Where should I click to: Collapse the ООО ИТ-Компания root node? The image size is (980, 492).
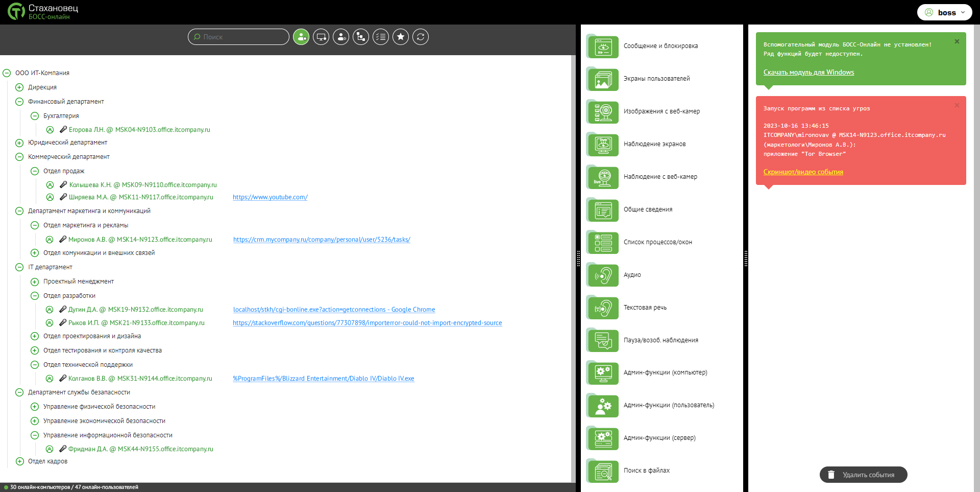[7, 73]
